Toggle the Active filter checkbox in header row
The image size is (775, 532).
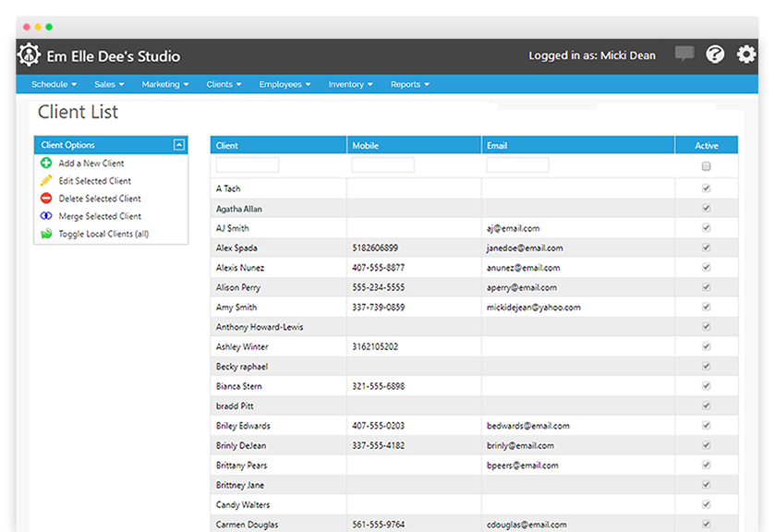(706, 166)
